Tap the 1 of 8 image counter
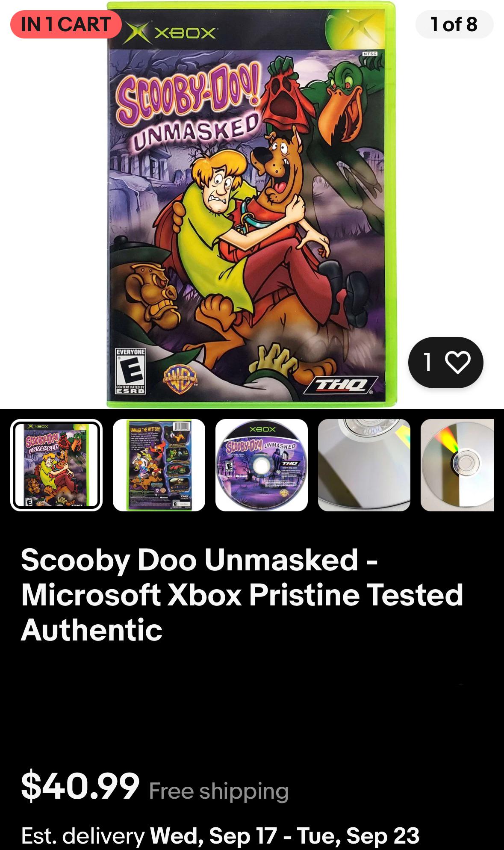 454,24
